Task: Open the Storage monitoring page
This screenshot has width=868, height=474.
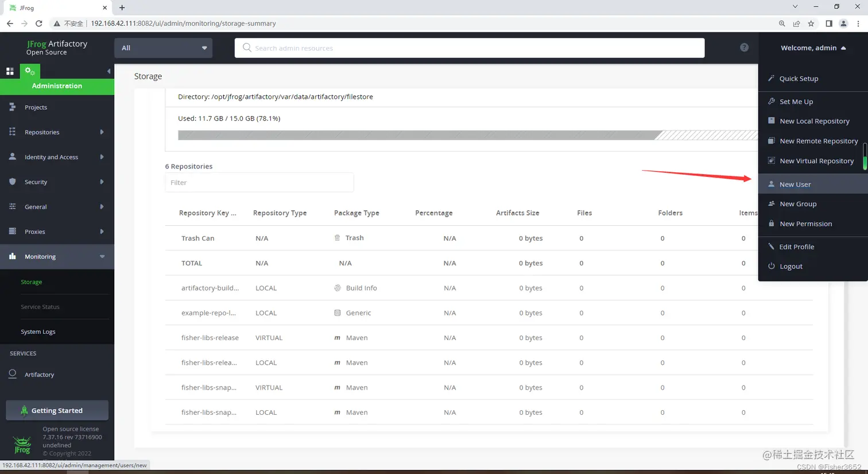Action: tap(32, 282)
